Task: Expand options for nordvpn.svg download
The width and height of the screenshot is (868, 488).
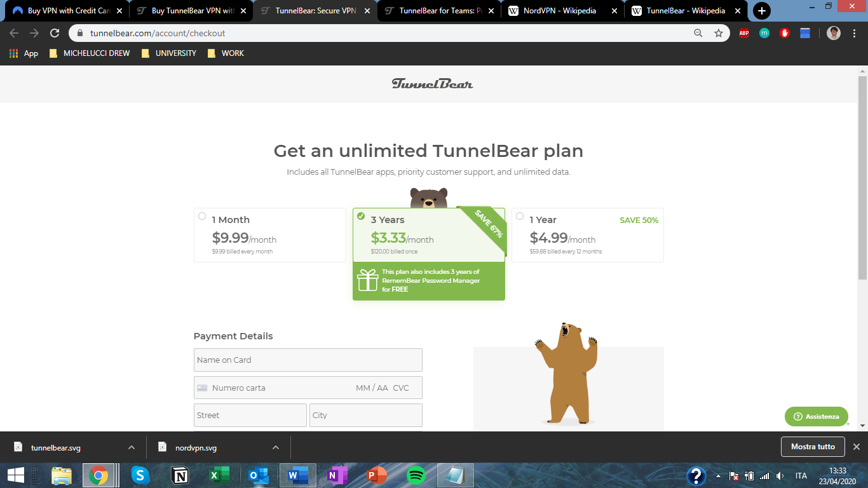Action: [x=276, y=447]
